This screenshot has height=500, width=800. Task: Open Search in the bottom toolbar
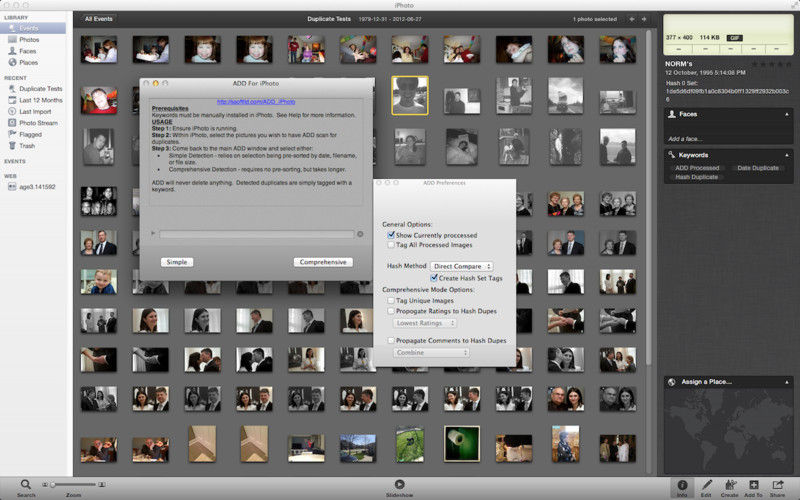[x=26, y=487]
